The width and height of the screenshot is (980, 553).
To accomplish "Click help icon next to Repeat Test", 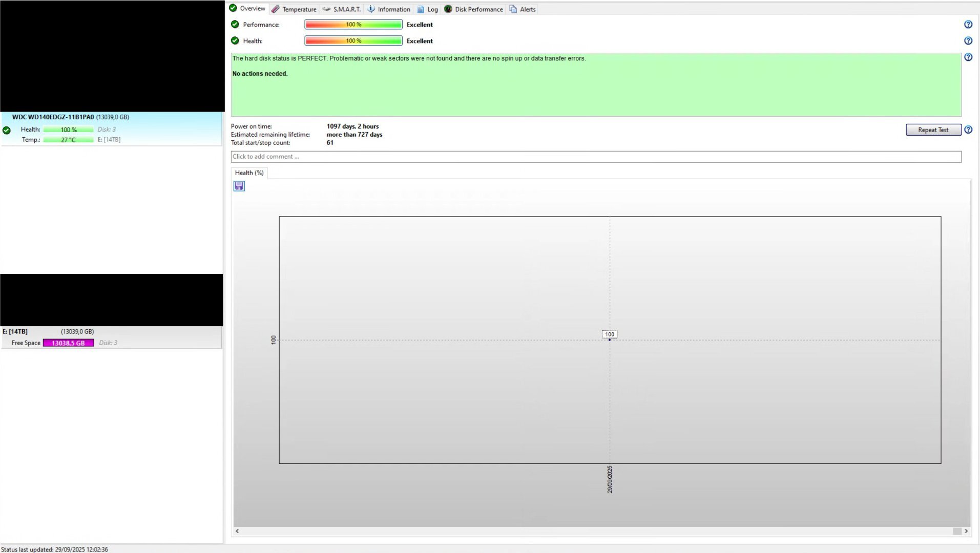I will (x=968, y=130).
